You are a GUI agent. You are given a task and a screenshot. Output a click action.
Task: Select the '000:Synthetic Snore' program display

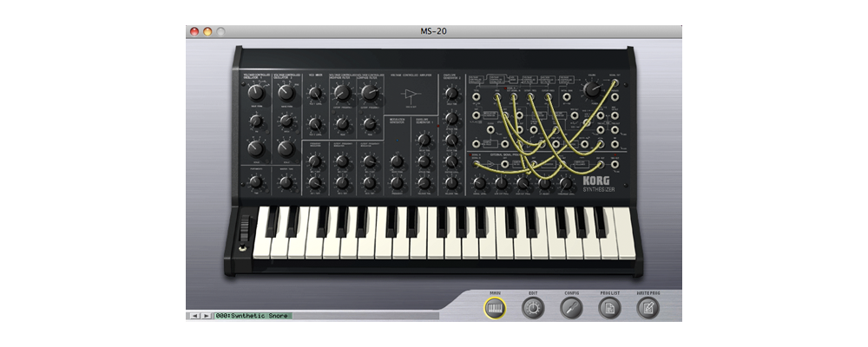pos(253,316)
